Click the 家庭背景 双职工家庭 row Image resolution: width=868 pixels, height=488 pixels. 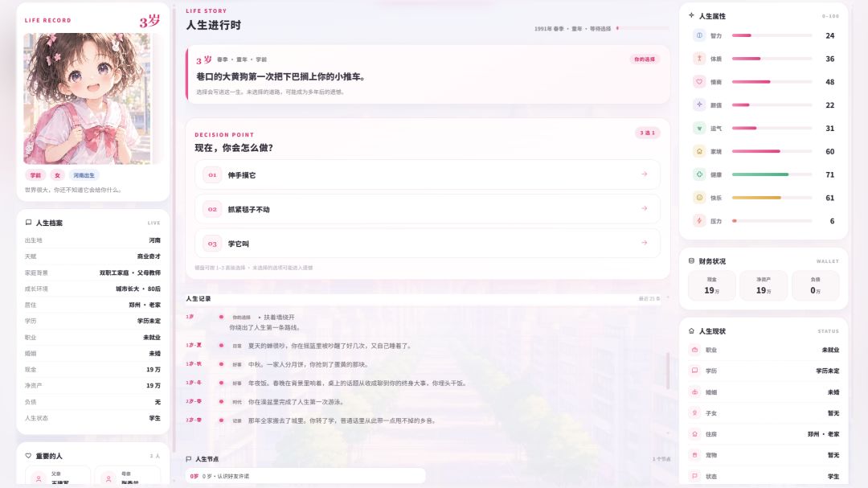(92, 273)
